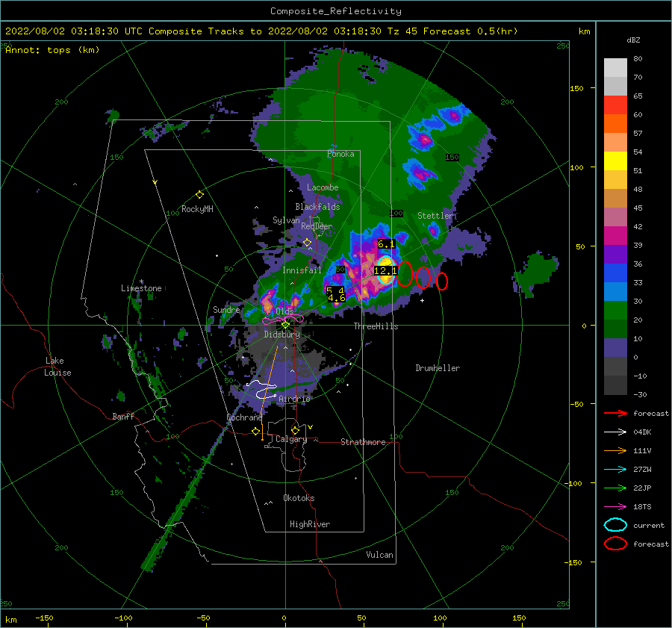Click the Annot: tops (km) label

pos(52,50)
